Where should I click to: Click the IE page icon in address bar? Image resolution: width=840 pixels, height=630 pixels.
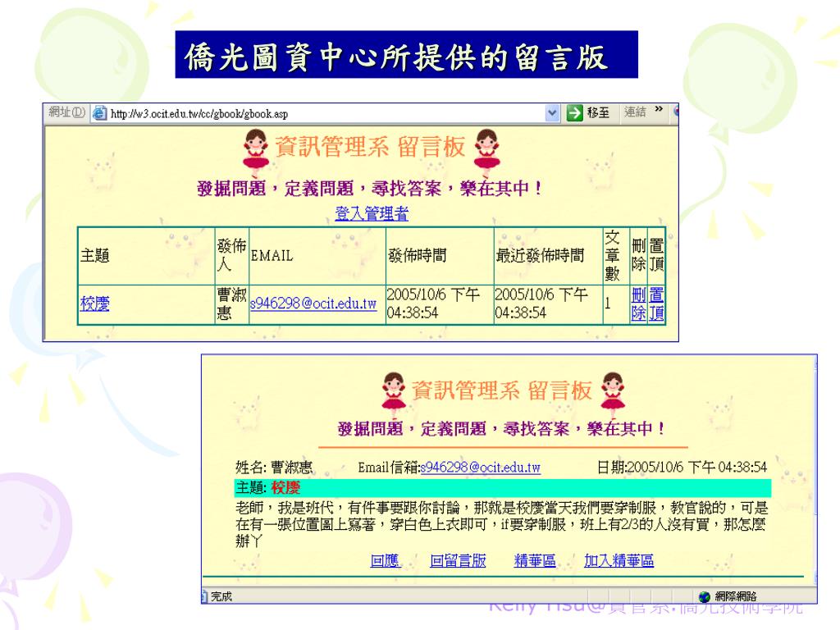point(99,113)
